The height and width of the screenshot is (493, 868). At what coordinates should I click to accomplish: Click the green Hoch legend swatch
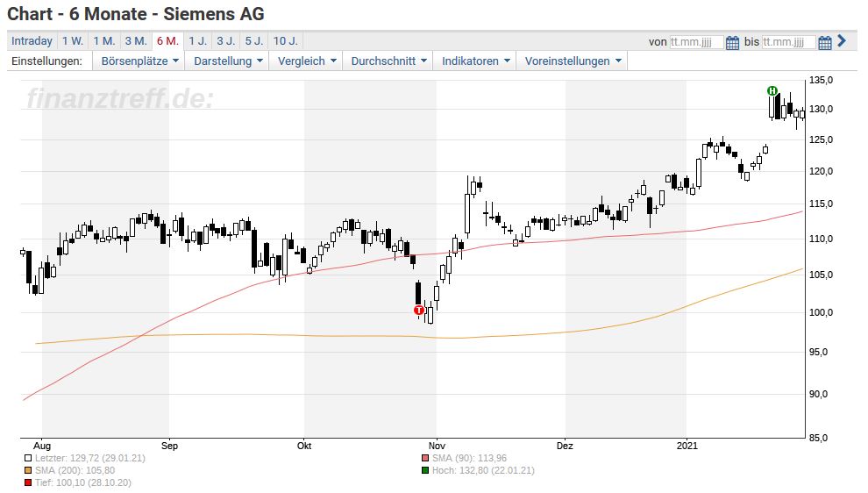click(425, 470)
